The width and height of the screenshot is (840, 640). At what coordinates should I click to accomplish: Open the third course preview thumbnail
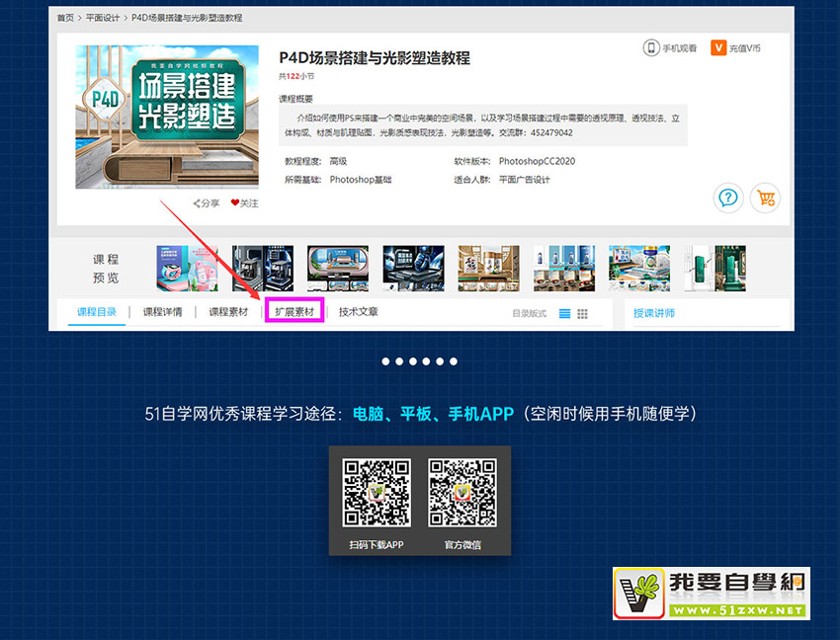338,269
